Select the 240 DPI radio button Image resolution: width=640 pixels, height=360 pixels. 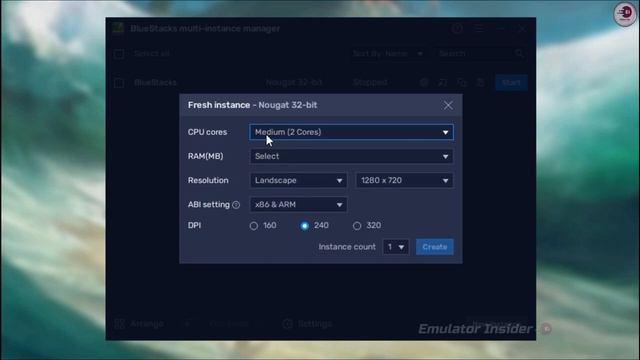[x=304, y=226]
